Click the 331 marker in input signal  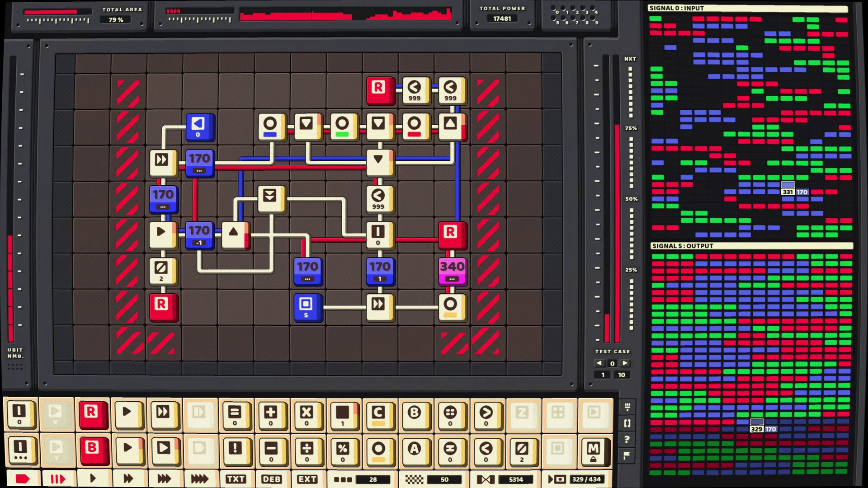[788, 192]
